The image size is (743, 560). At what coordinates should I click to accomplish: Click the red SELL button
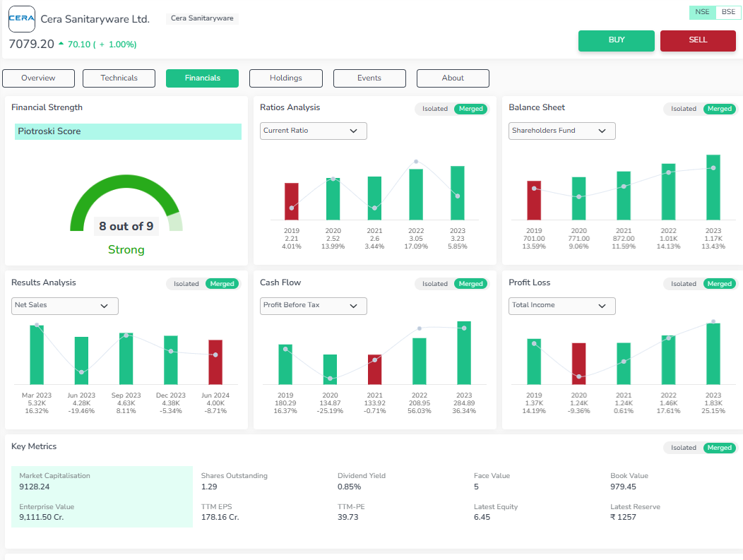(698, 41)
